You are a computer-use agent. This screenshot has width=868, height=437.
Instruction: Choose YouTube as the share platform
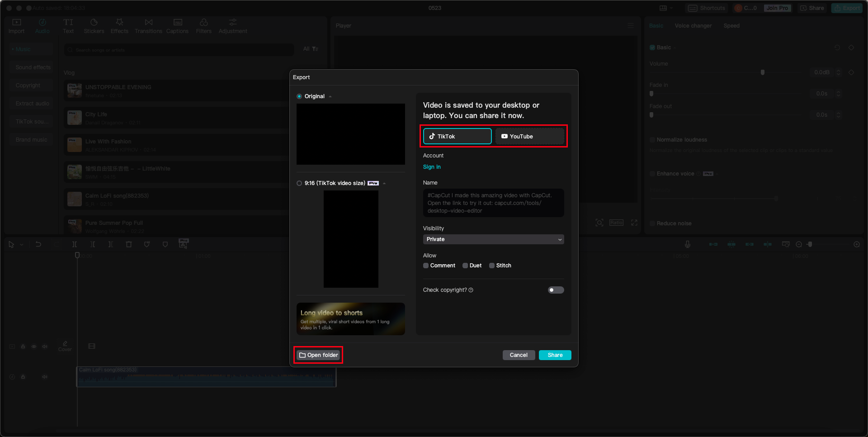pyautogui.click(x=530, y=136)
